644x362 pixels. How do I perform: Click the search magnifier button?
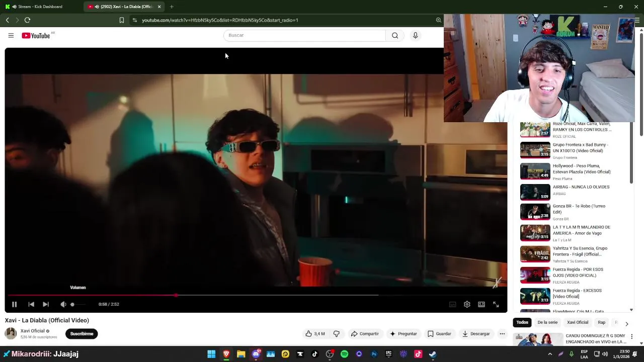[395, 35]
